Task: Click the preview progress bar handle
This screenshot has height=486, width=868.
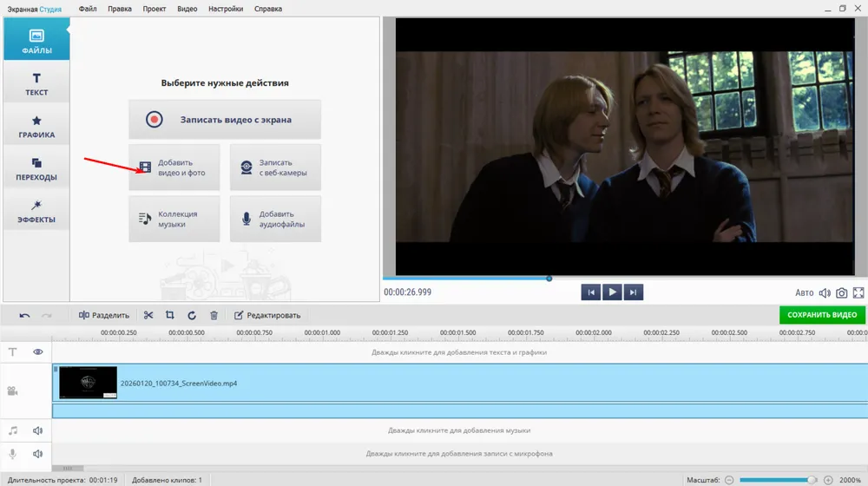Action: (549, 279)
